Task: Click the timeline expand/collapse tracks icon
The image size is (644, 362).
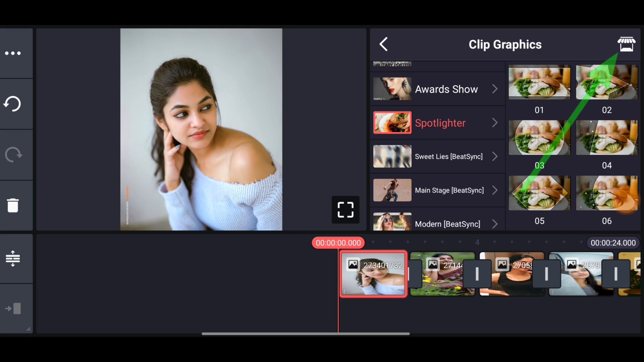Action: pyautogui.click(x=13, y=258)
